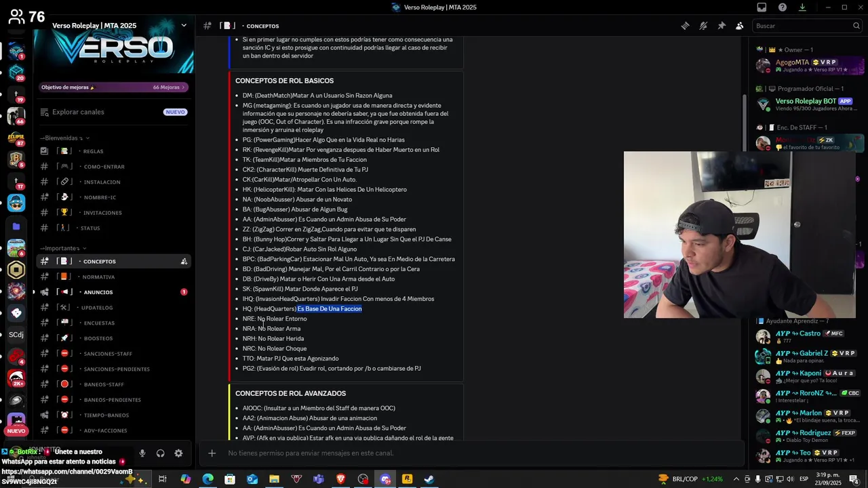Open the anuncios channel

[113, 292]
